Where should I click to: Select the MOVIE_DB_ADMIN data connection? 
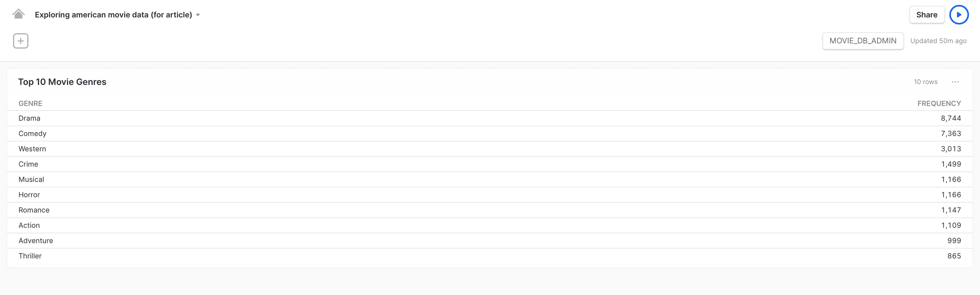pos(863,41)
